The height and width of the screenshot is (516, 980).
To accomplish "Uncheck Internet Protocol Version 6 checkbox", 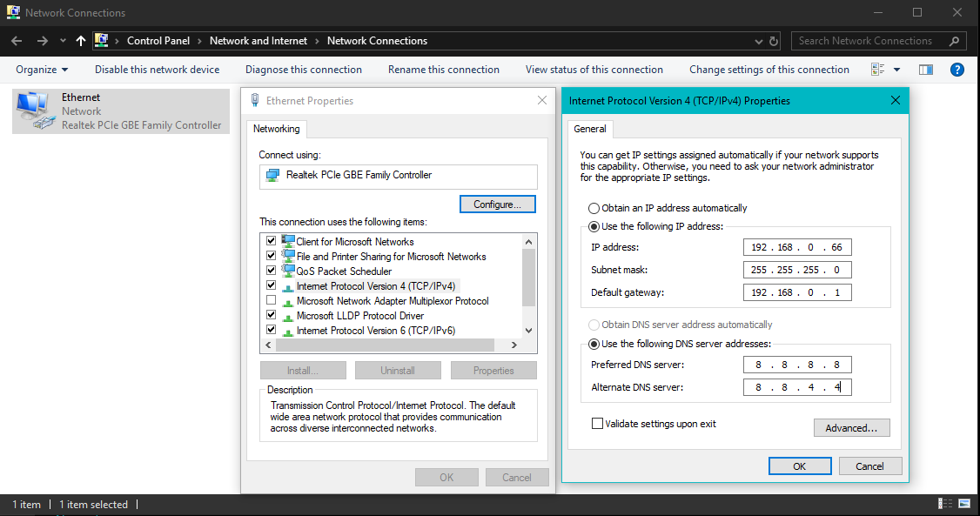I will (271, 329).
